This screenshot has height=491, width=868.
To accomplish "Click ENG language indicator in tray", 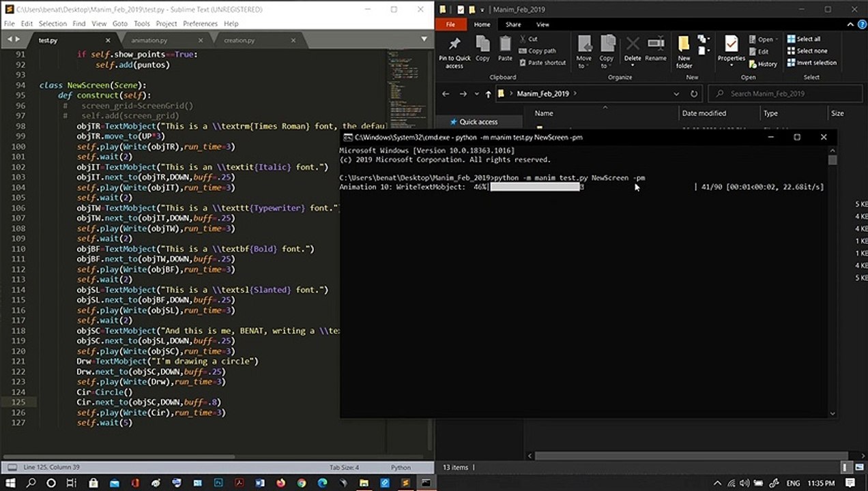I will point(793,483).
